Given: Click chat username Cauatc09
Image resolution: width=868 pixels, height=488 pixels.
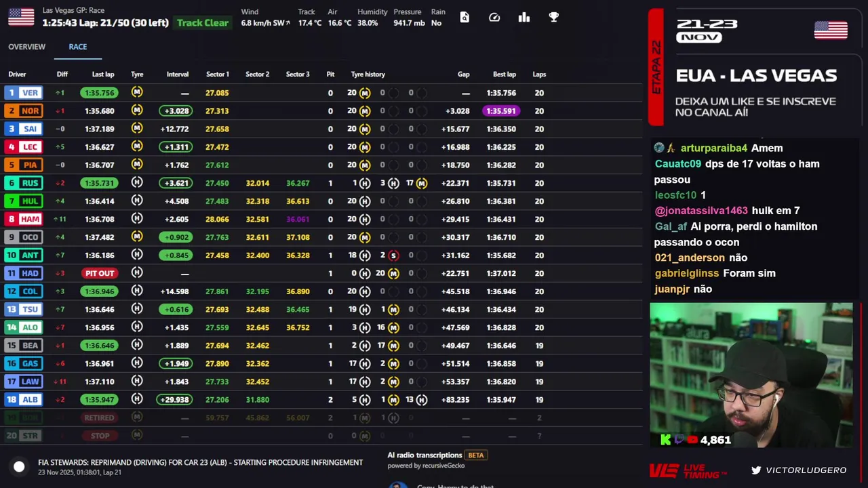Looking at the screenshot, I should pyautogui.click(x=678, y=164).
